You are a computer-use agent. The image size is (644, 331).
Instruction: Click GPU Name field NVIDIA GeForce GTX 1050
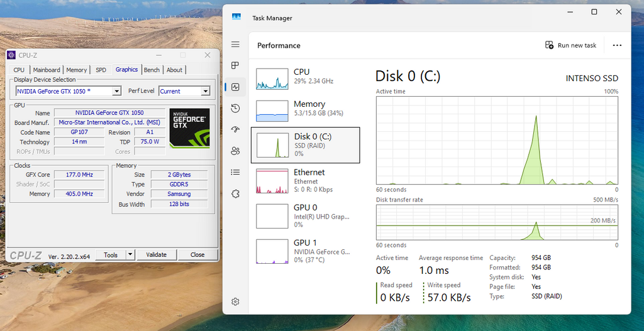[x=109, y=113]
